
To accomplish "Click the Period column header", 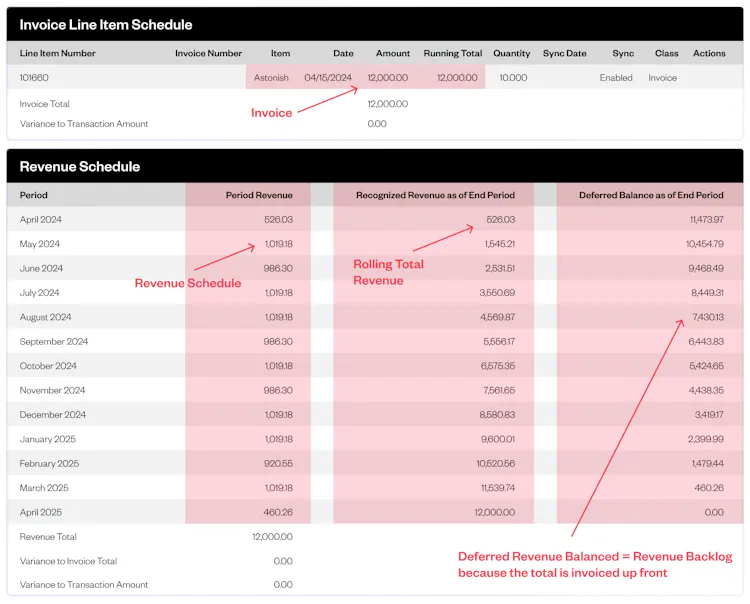I will (33, 195).
